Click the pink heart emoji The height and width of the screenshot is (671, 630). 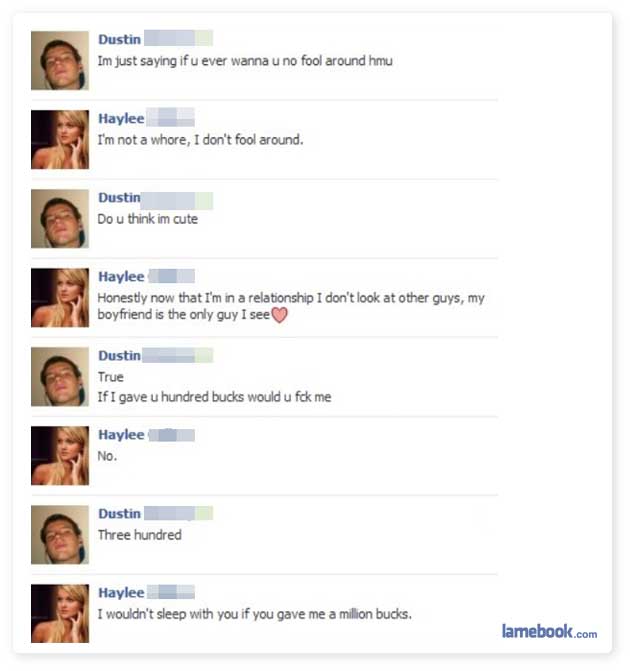(279, 315)
